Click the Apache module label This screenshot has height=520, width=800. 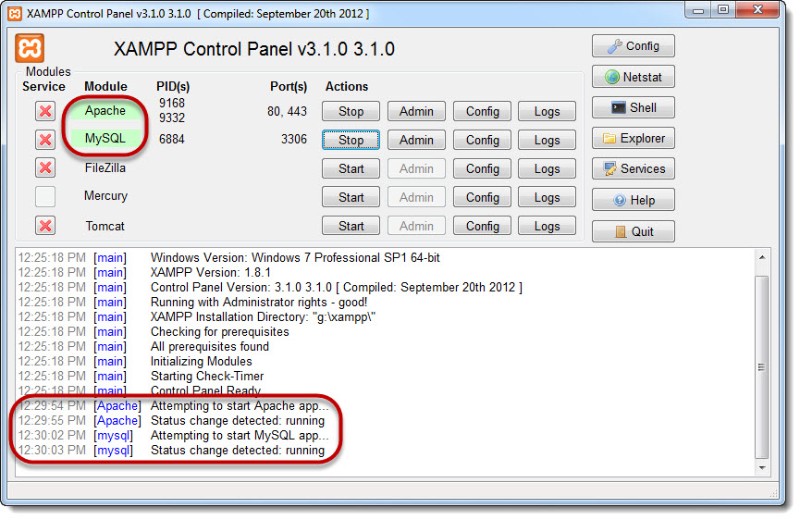(x=105, y=111)
